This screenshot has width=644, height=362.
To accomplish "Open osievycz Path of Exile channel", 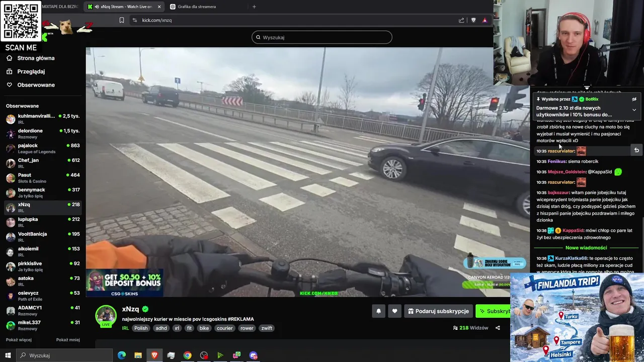I will click(x=43, y=296).
